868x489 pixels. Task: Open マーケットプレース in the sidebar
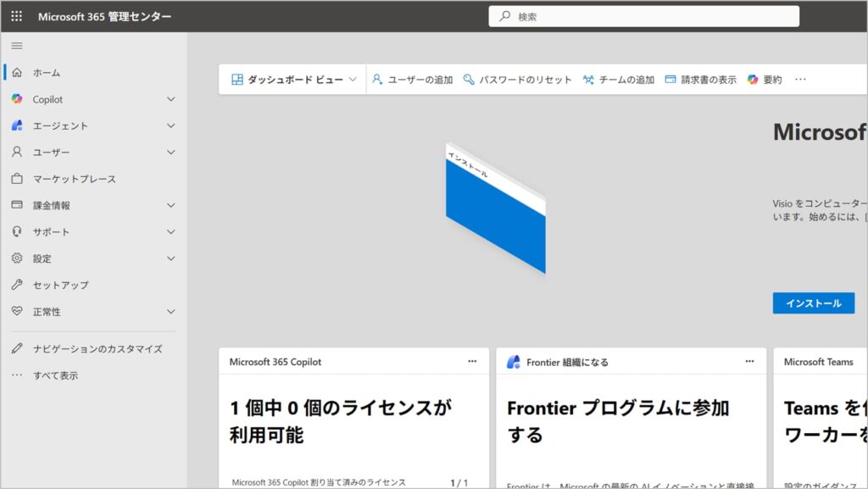coord(74,179)
